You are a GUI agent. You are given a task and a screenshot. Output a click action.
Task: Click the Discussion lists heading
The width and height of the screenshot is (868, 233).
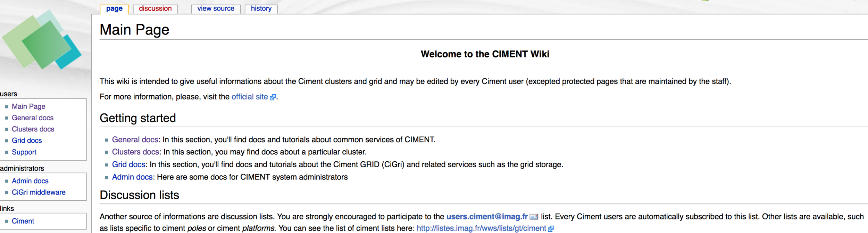tap(139, 195)
